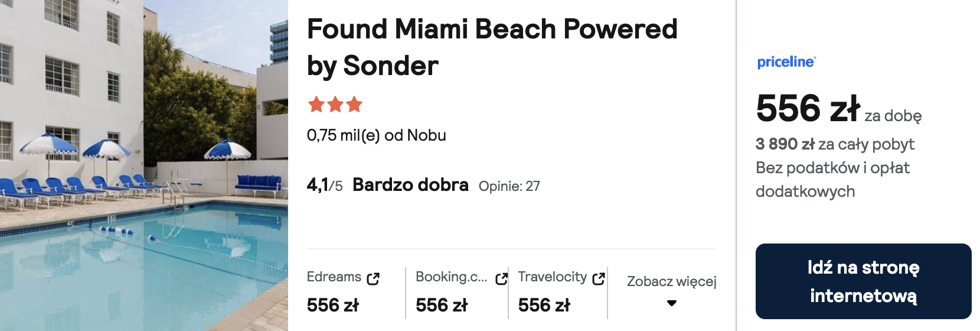
Task: Click the large 556 zł za dobę price
Action: [x=808, y=109]
